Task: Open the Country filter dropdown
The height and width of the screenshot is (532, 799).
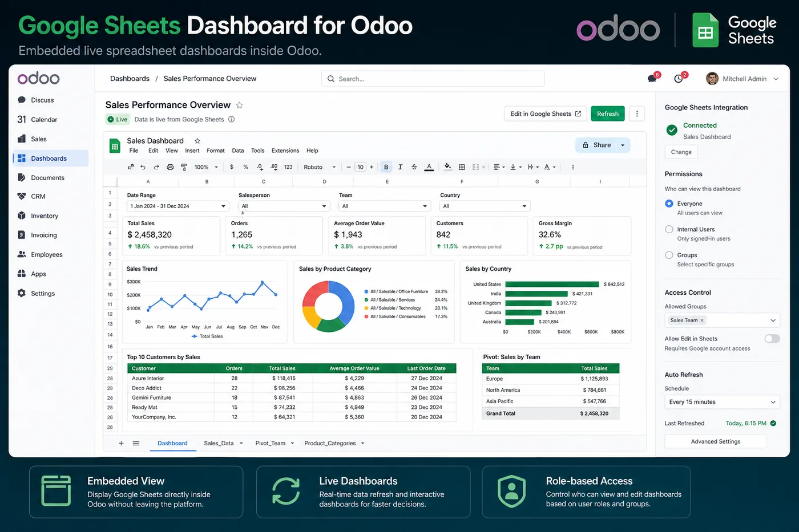Action: tap(485, 206)
